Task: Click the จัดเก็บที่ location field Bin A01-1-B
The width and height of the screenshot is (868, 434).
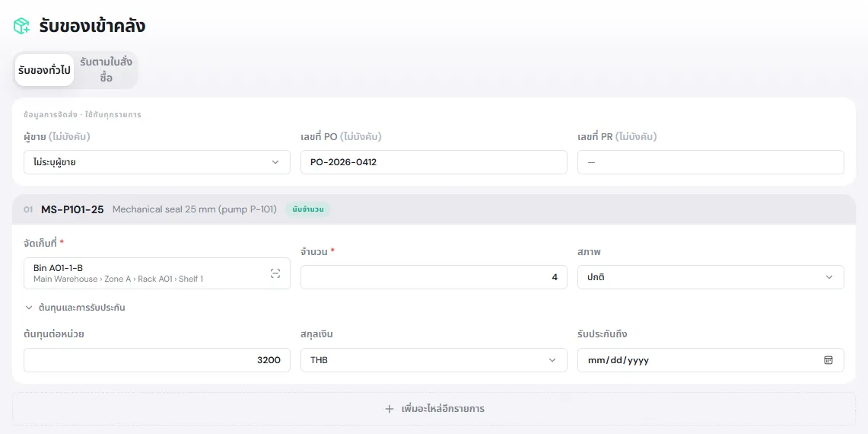Action: point(157,273)
